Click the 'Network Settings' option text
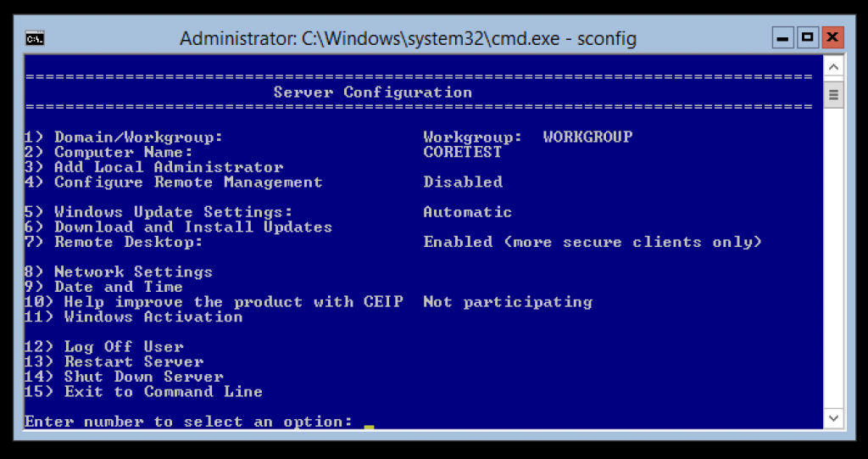The height and width of the screenshot is (459, 868). coord(133,271)
